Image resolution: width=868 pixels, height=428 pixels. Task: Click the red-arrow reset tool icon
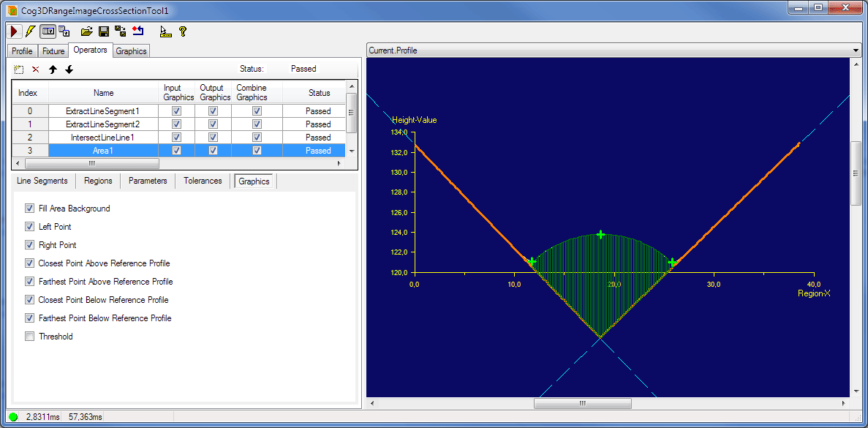coord(138,31)
